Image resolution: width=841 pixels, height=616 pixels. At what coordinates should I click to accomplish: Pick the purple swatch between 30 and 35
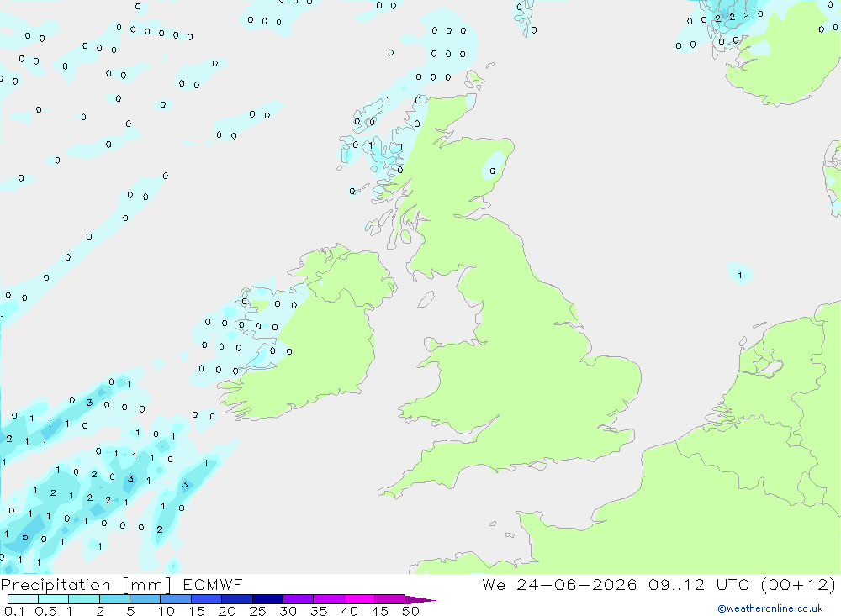pos(299,599)
